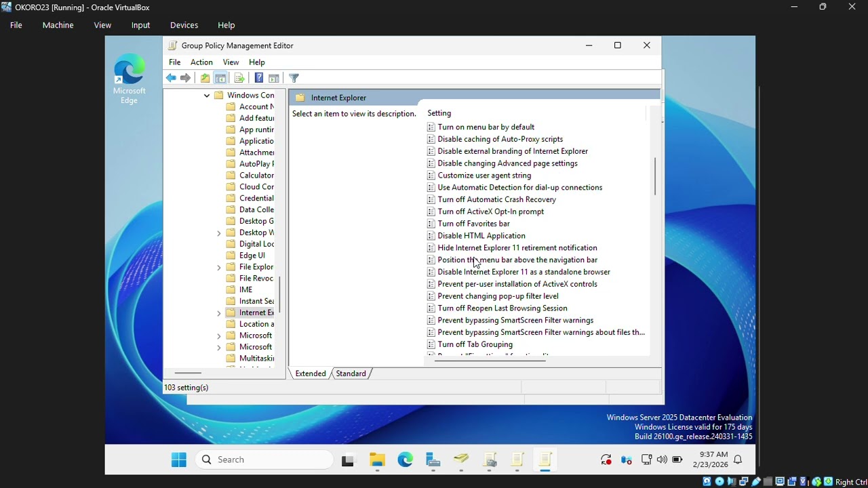Open File Explorer from the taskbar
This screenshot has width=868, height=488.
point(377,460)
